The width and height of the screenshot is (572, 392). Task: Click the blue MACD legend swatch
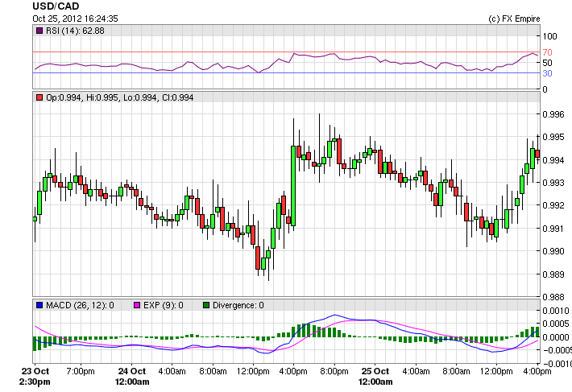39,305
